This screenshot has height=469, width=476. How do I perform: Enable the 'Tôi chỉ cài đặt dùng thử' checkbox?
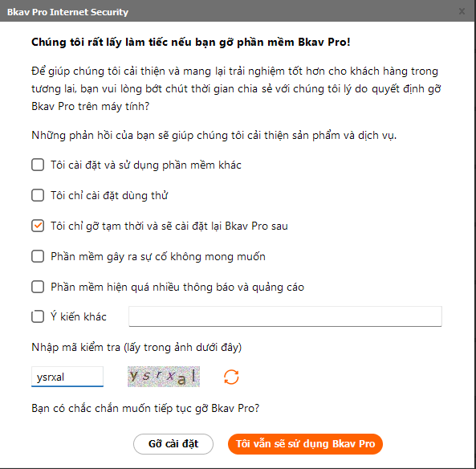click(x=38, y=195)
